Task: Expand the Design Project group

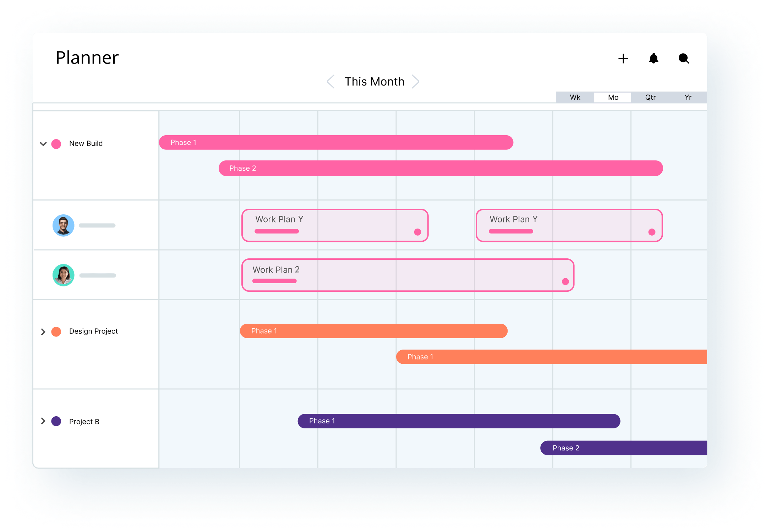Action: pos(43,331)
